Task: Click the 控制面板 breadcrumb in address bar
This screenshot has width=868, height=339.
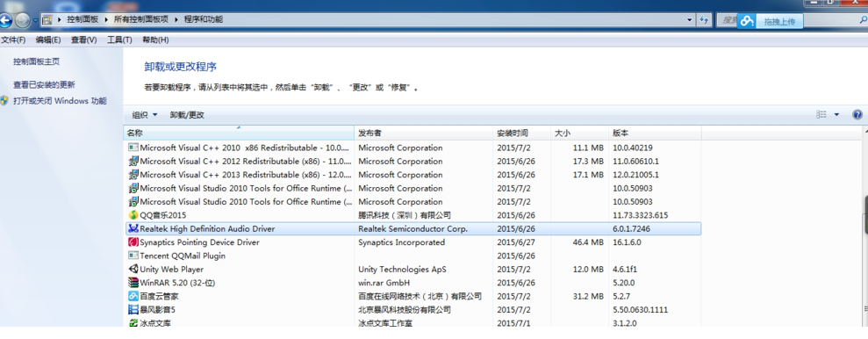Action: pyautogui.click(x=82, y=19)
